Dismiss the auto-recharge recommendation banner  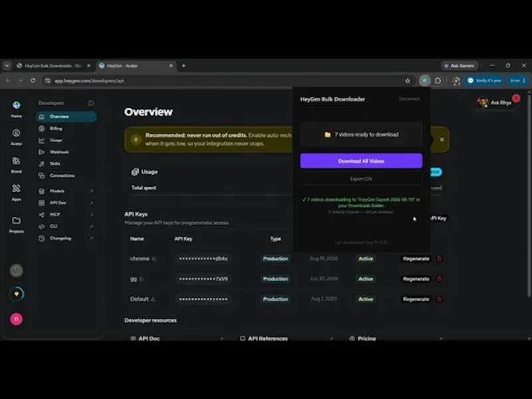pos(442,140)
